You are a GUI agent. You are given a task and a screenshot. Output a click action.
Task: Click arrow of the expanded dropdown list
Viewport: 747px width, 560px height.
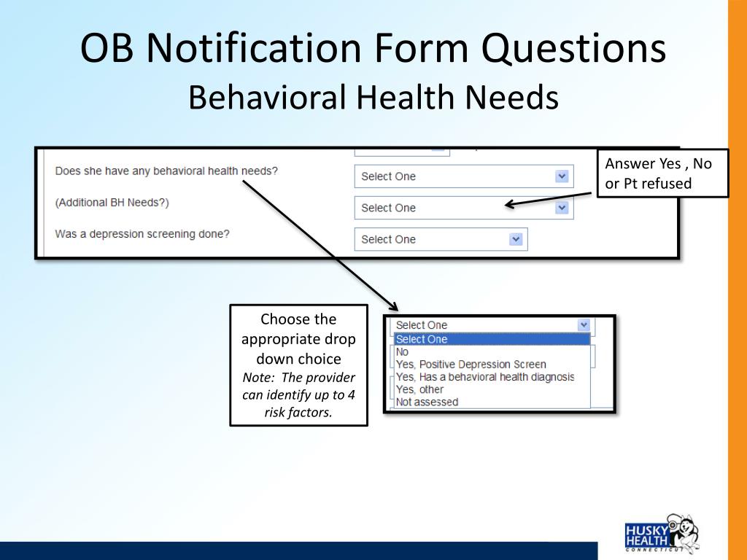coord(584,324)
